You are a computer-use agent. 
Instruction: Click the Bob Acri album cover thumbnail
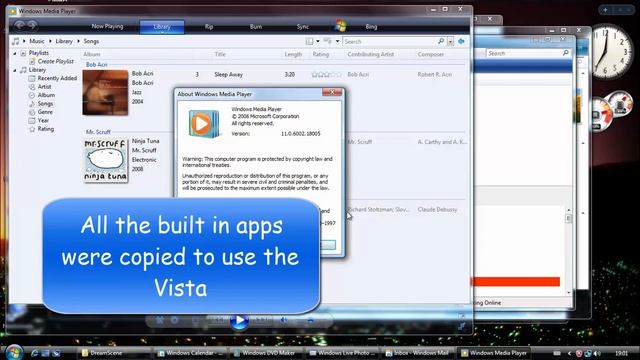coord(105,93)
